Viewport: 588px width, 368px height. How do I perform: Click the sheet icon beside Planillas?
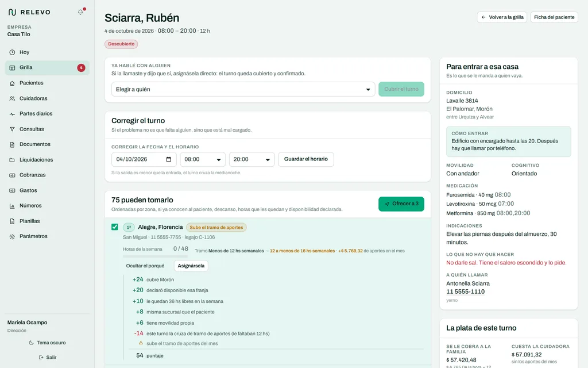pos(12,221)
